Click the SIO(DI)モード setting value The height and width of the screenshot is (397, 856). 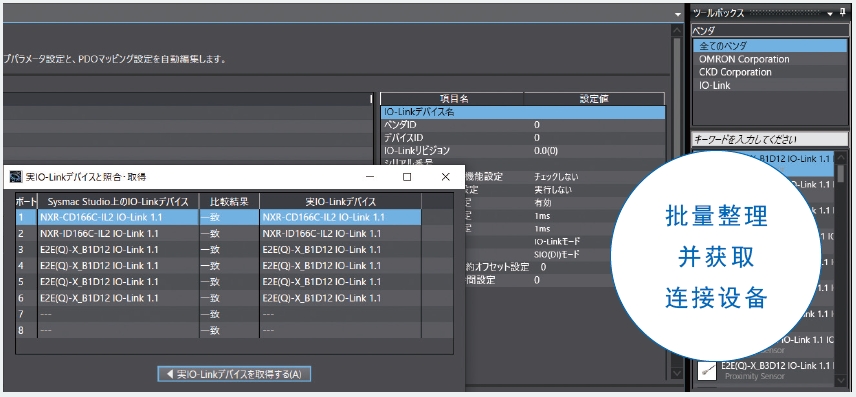point(557,254)
